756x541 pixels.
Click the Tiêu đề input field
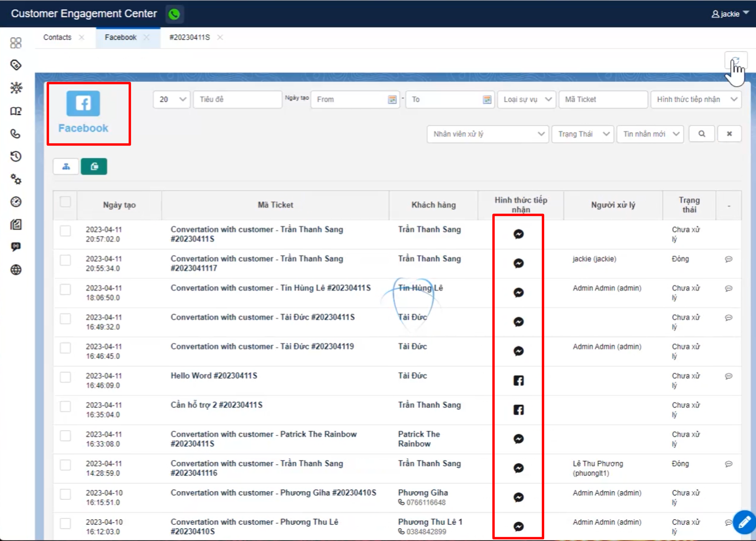tap(237, 100)
